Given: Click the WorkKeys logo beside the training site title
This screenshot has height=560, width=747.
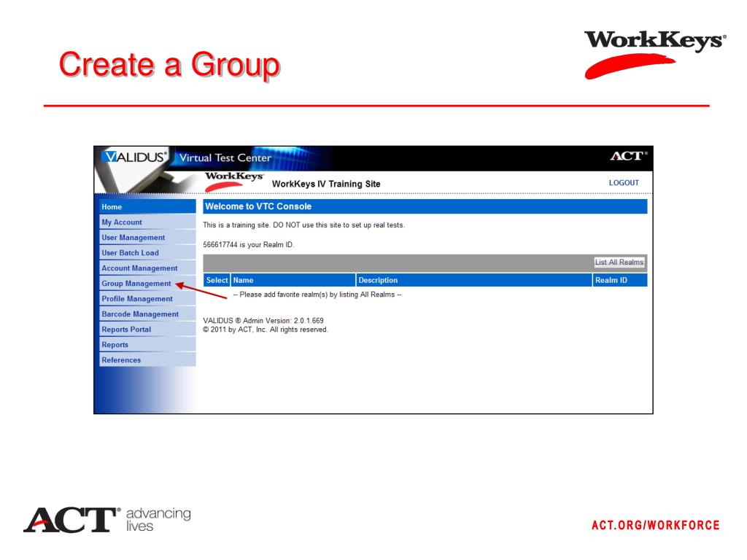Looking at the screenshot, I should tap(234, 182).
